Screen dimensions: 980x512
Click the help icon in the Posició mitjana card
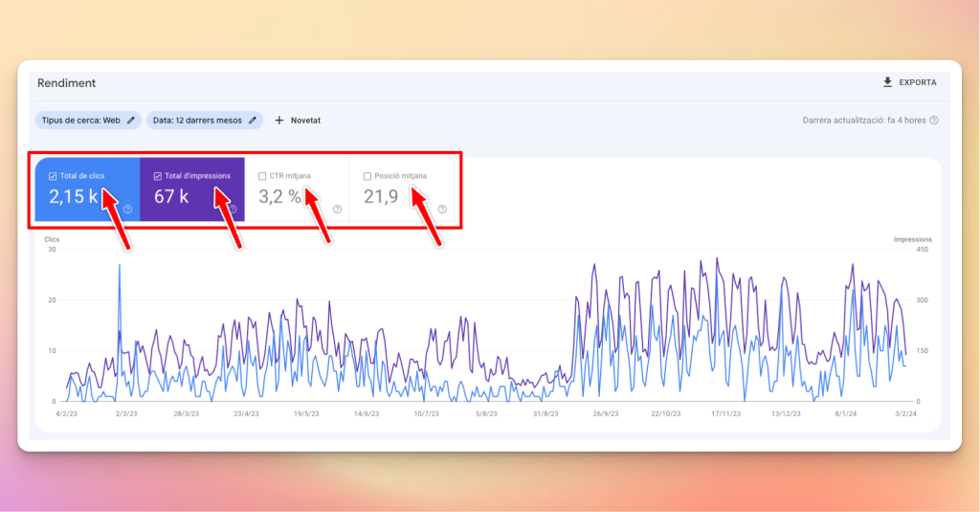point(441,209)
